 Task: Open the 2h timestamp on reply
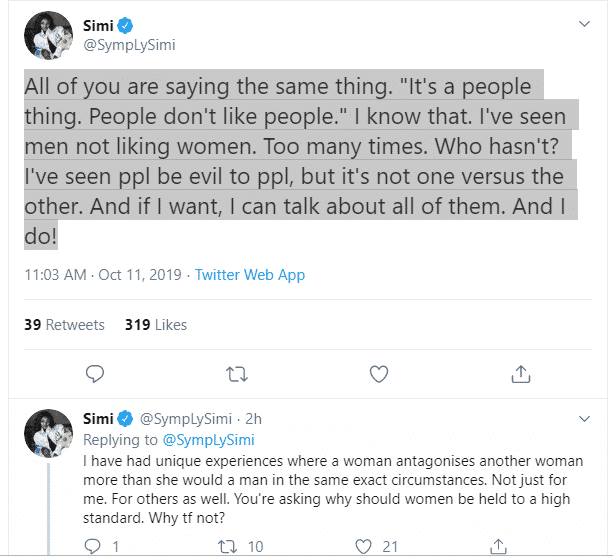(252, 418)
